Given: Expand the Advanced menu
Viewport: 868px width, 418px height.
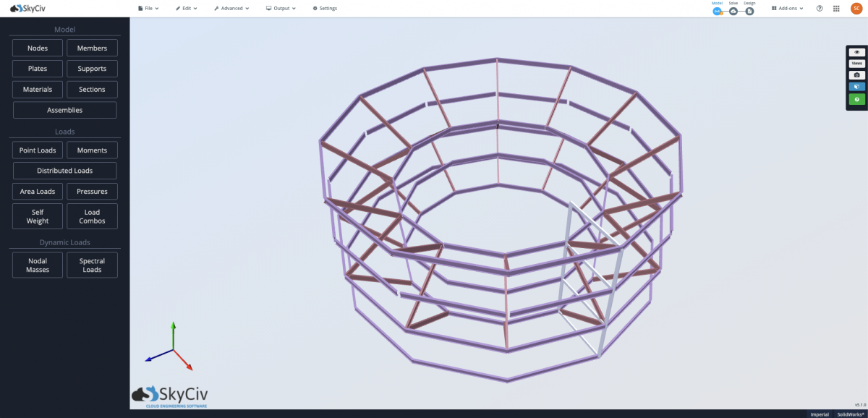Looking at the screenshot, I should pyautogui.click(x=231, y=8).
